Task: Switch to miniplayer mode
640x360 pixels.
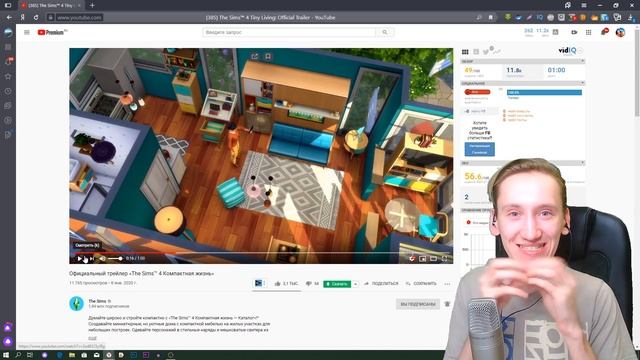Action: point(423,258)
